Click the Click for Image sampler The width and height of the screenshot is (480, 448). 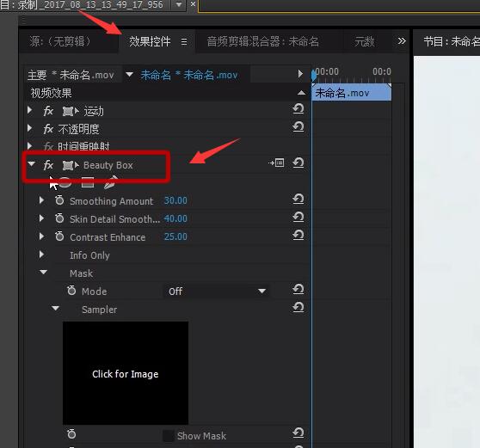click(x=126, y=373)
